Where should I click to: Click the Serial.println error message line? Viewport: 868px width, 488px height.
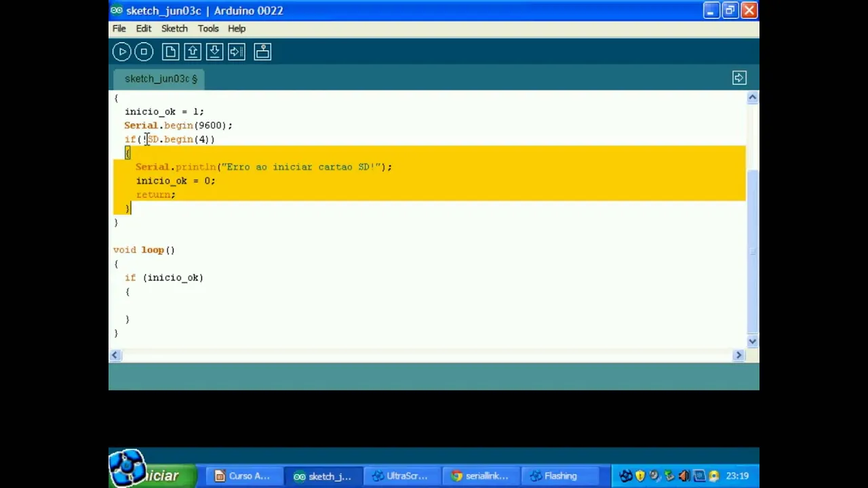pyautogui.click(x=264, y=167)
